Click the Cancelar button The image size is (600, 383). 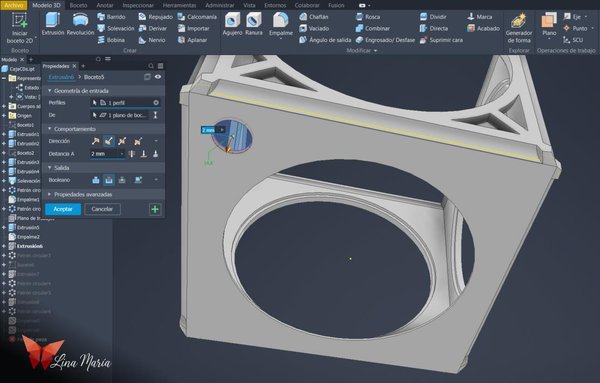(x=102, y=209)
